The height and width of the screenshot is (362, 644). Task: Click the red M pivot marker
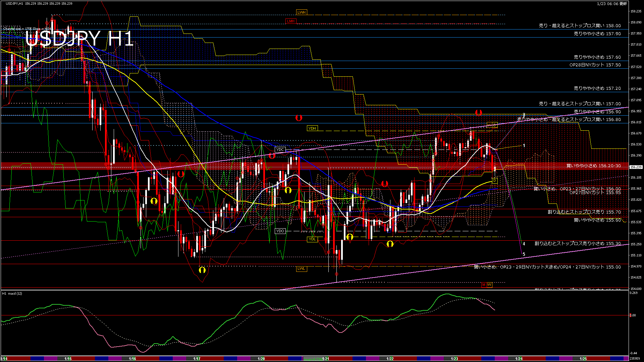(484, 285)
